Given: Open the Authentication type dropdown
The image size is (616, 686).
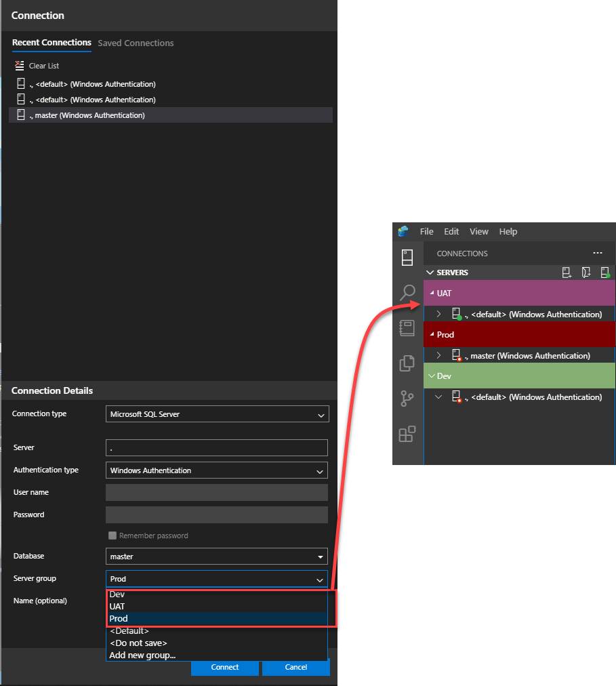Looking at the screenshot, I should pyautogui.click(x=217, y=470).
